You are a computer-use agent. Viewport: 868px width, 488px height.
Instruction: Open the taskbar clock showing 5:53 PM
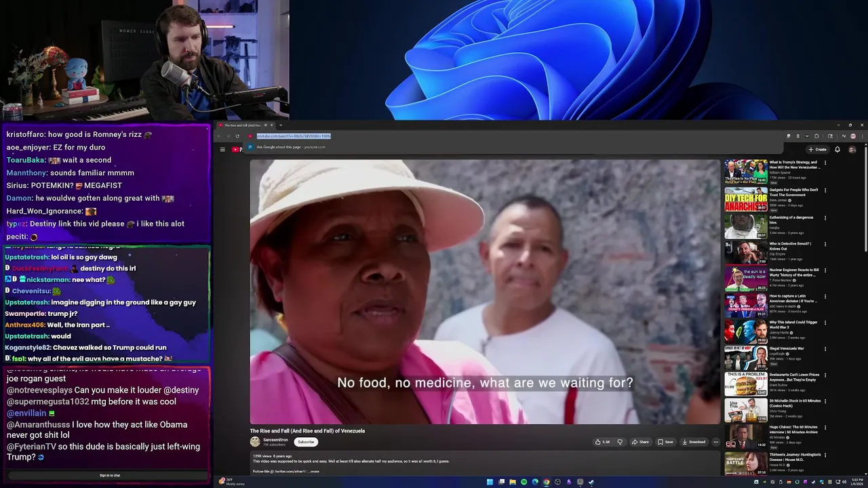point(856,482)
